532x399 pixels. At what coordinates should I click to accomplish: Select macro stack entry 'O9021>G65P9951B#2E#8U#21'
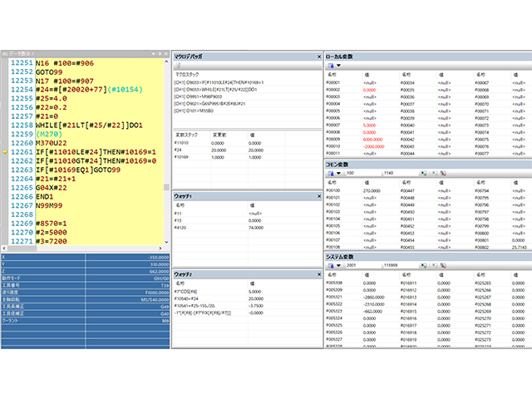209,104
